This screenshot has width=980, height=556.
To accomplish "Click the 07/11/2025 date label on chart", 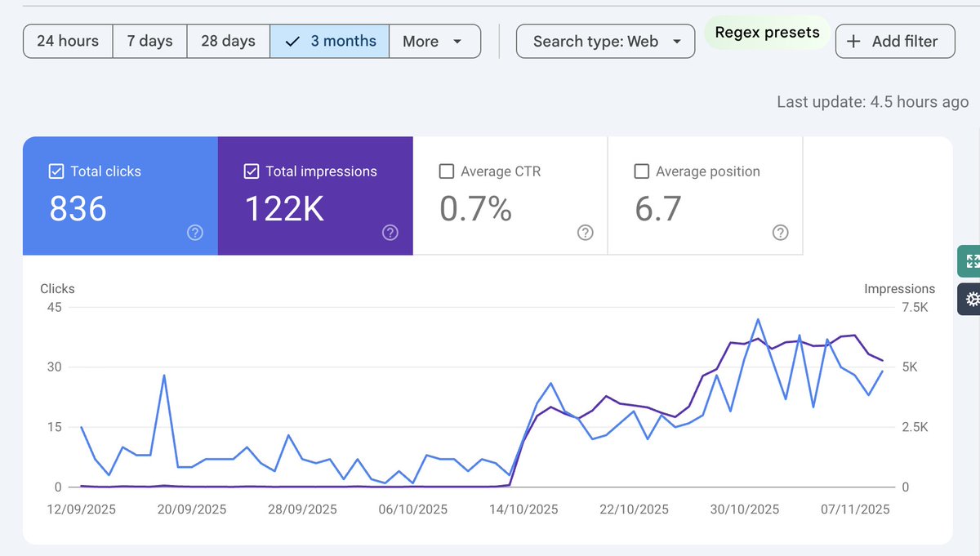I will point(853,509).
